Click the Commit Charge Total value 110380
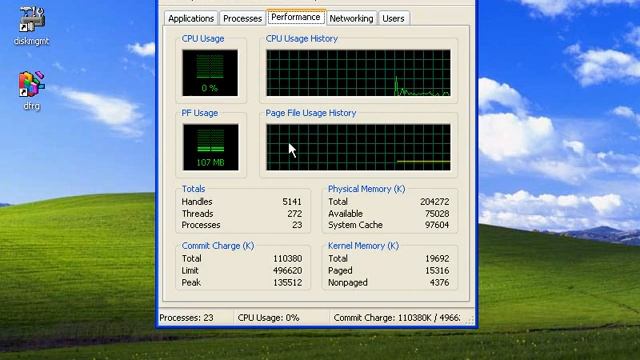Viewport: 640px width, 360px height. 288,258
